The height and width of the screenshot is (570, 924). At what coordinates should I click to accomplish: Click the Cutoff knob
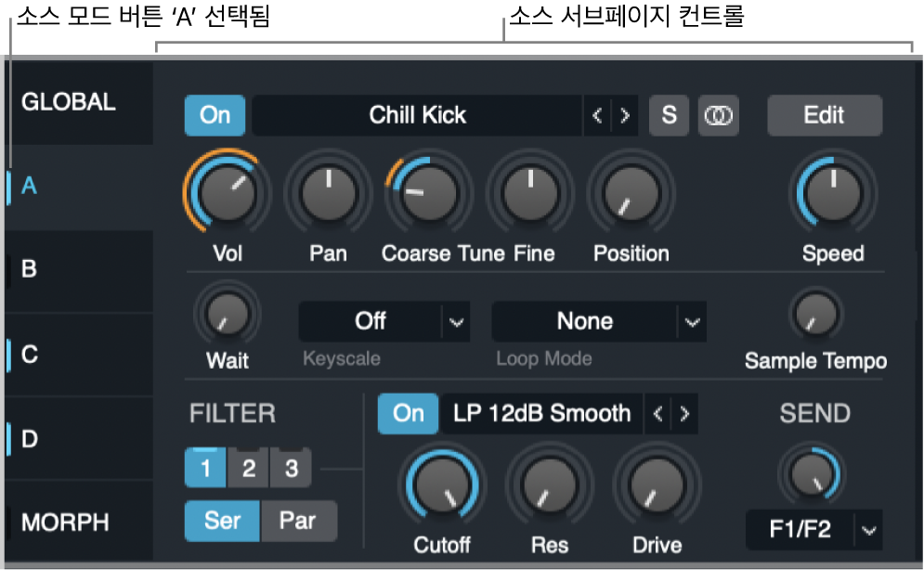442,486
